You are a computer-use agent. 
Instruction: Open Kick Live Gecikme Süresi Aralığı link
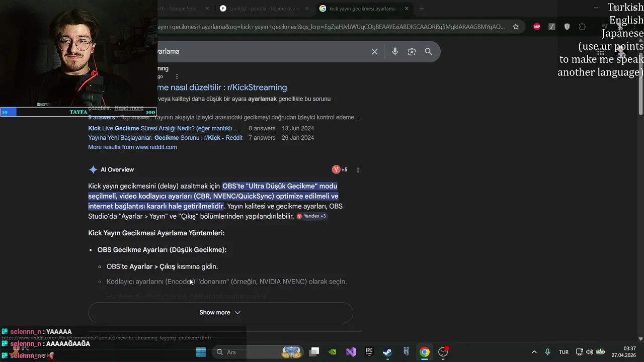(164, 128)
